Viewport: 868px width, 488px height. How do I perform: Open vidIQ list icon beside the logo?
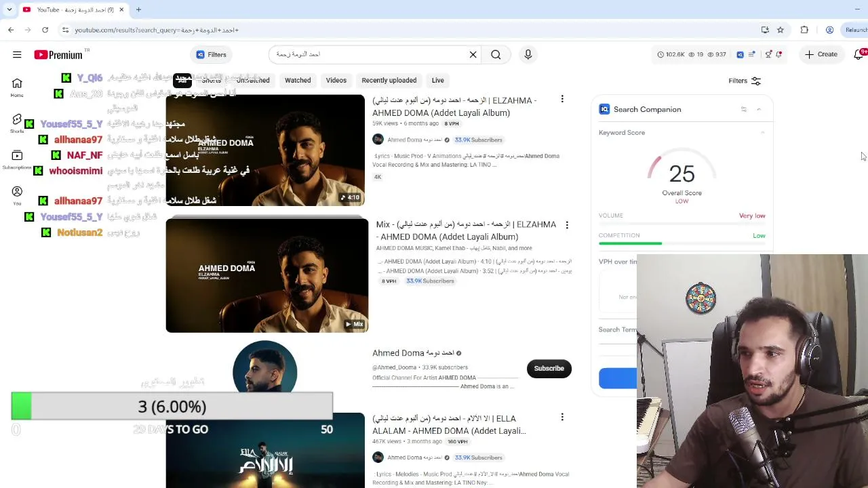click(753, 54)
